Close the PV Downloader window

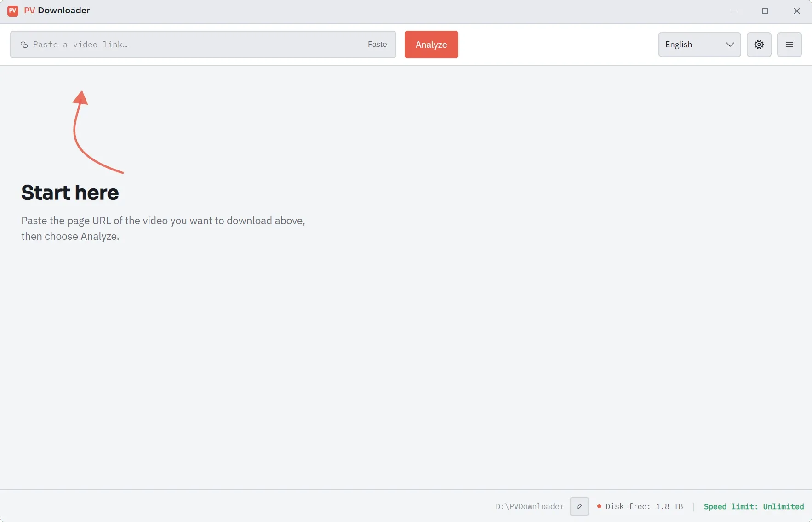797,11
